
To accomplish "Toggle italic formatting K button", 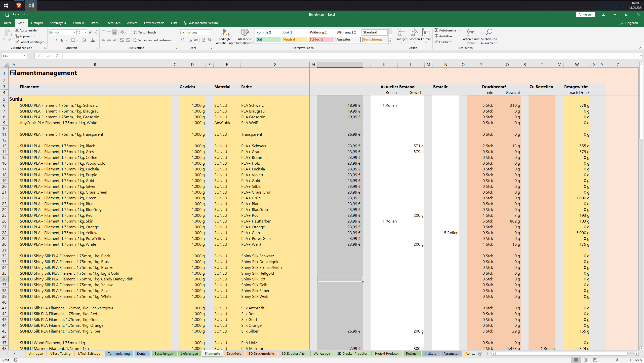I will 57,40.
